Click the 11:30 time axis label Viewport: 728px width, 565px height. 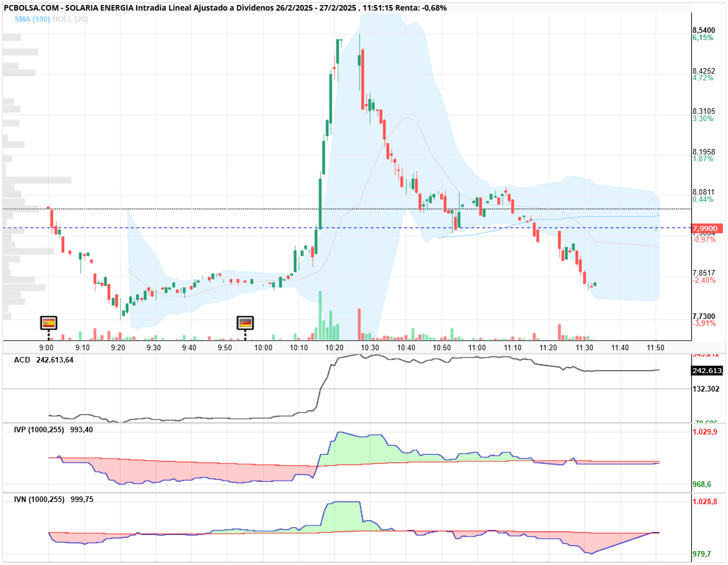coord(584,347)
